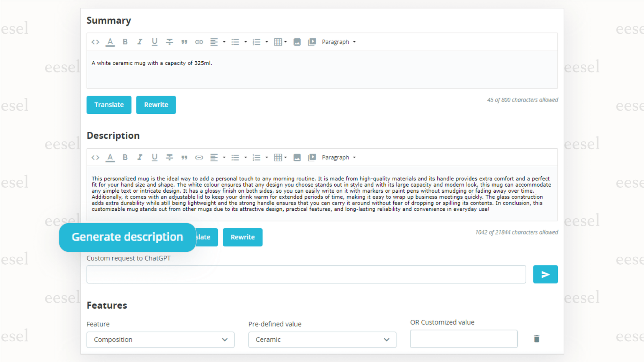Viewport: 644px width, 362px height.
Task: Expand bullet list options in Description toolbar
Action: [246, 157]
